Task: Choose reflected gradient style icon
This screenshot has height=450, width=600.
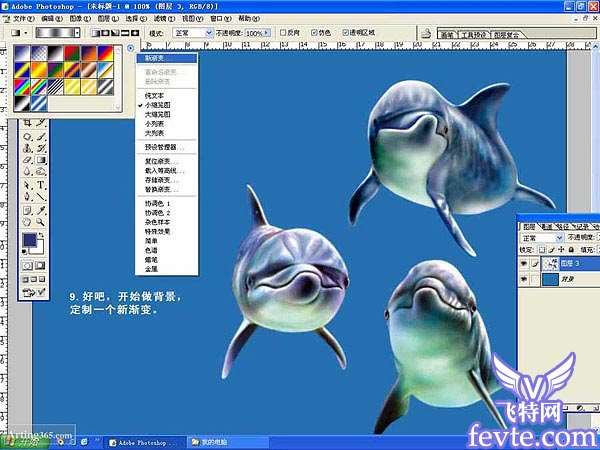Action: tap(125, 33)
